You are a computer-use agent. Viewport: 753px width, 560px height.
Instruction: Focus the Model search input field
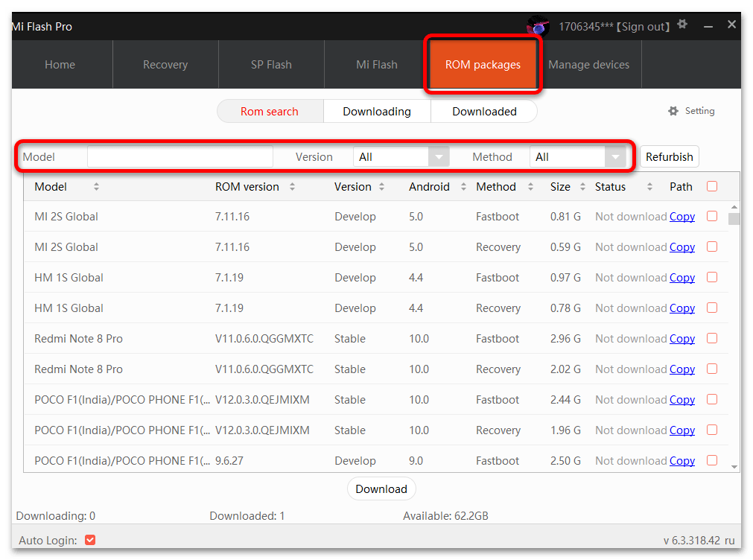click(x=180, y=157)
